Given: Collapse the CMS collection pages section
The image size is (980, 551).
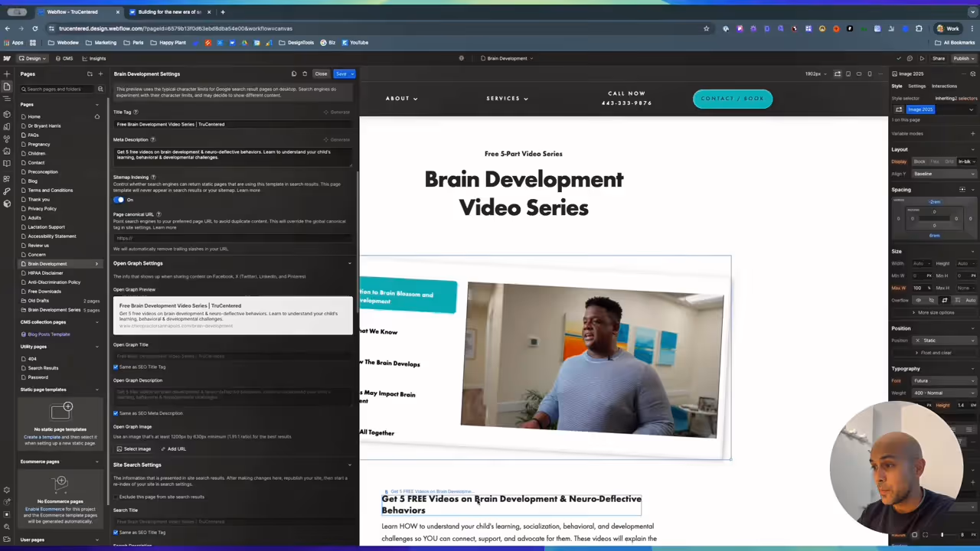Looking at the screenshot, I should pyautogui.click(x=96, y=322).
